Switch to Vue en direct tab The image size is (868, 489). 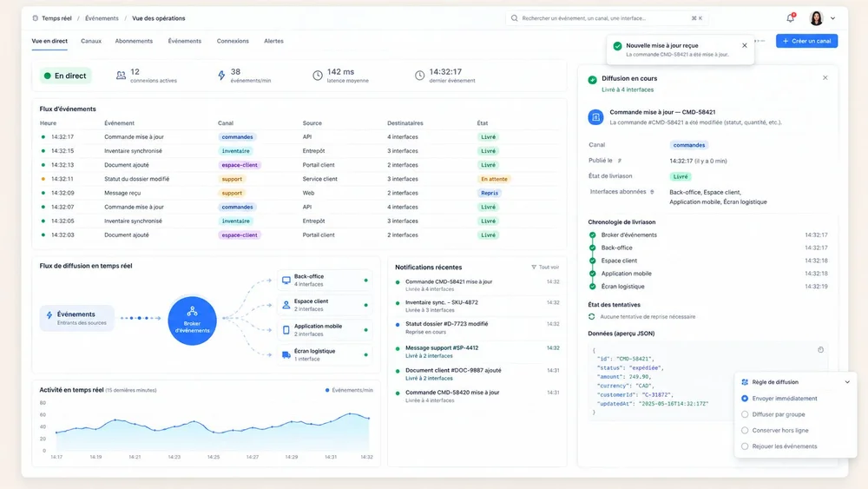[49, 41]
